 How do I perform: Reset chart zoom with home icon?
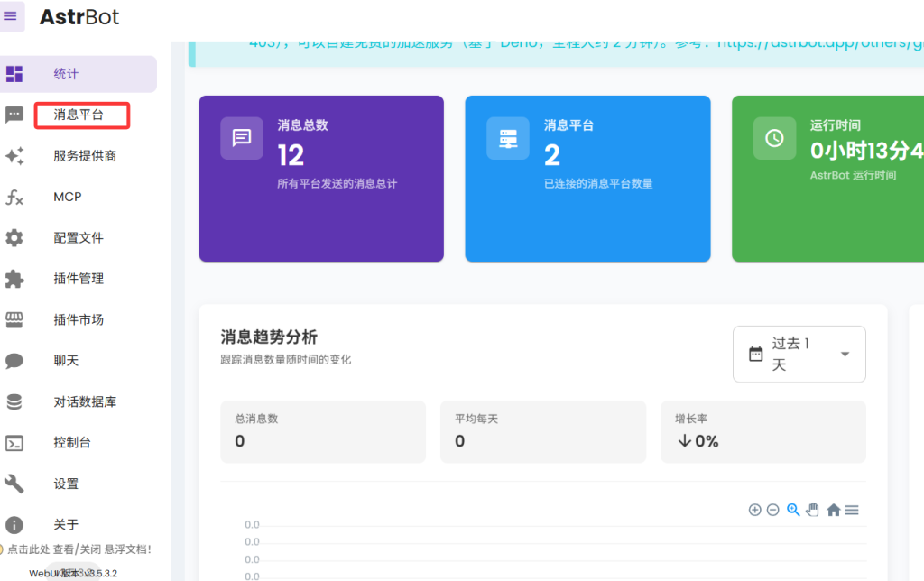coord(833,510)
